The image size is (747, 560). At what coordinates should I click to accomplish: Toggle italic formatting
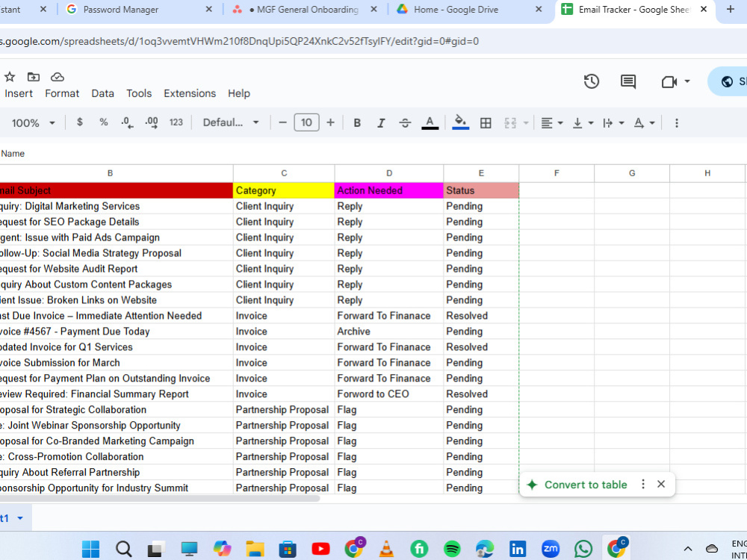click(381, 123)
